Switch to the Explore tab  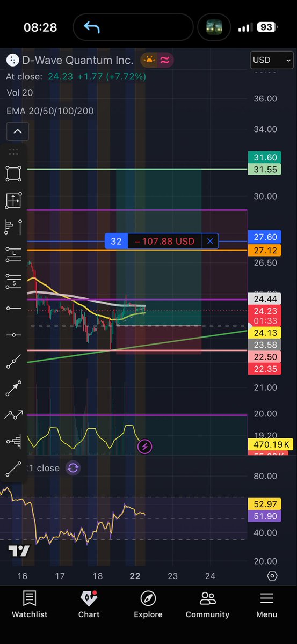pos(148,604)
